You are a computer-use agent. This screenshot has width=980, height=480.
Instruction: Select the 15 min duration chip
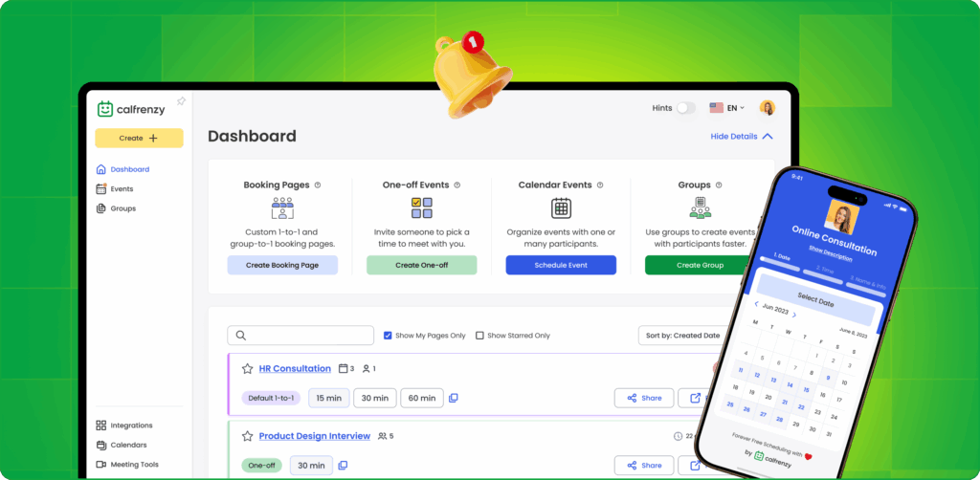[329, 398]
